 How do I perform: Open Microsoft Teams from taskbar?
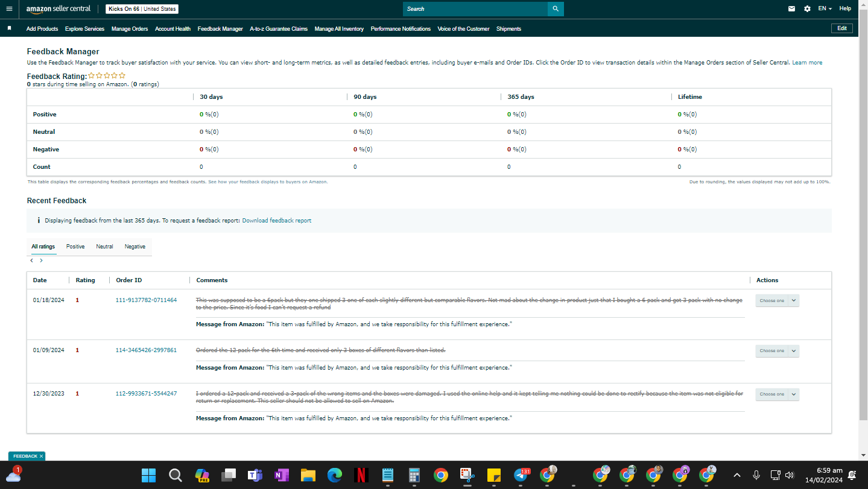coord(255,476)
